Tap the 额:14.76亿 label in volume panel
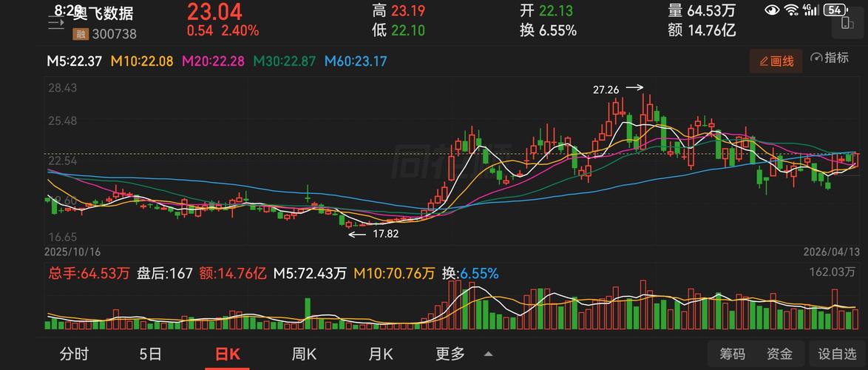 [x=234, y=273]
